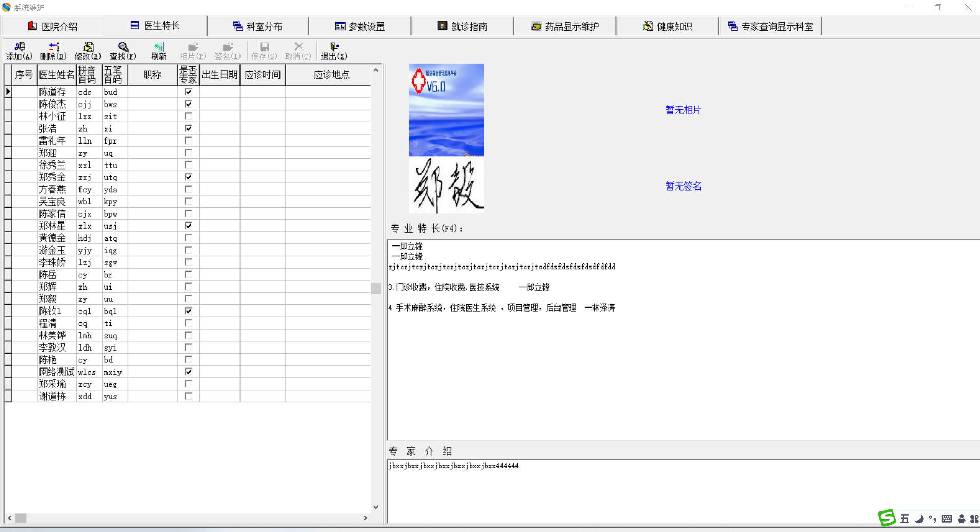The width and height of the screenshot is (980, 532).
Task: Select the 游金玉 doctor row
Action: [x=188, y=250]
